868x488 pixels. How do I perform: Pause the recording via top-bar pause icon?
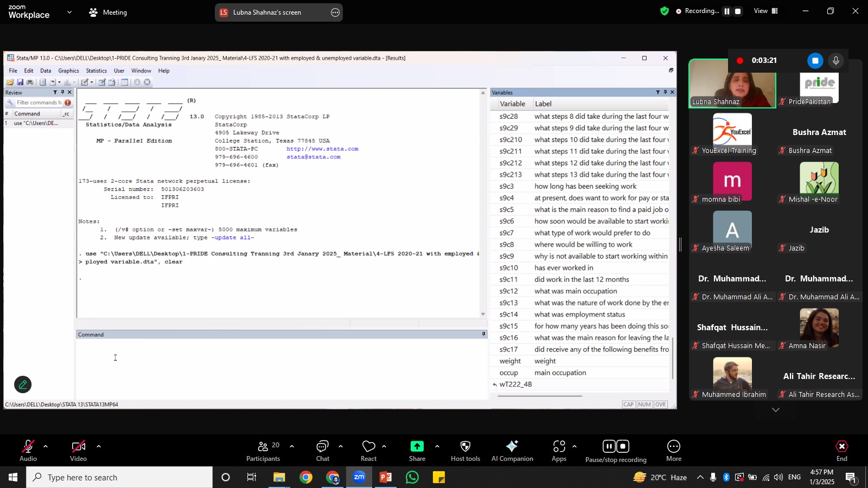pyautogui.click(x=727, y=11)
